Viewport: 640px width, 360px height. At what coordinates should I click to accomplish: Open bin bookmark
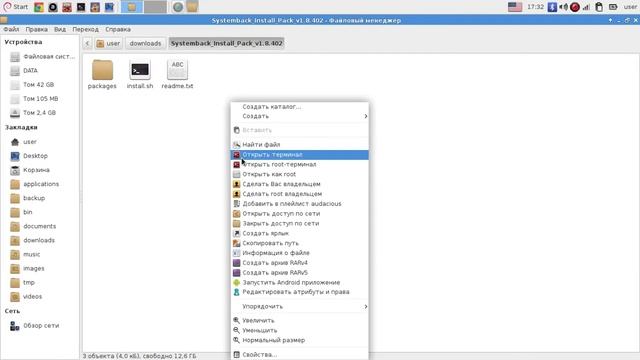pos(22,212)
